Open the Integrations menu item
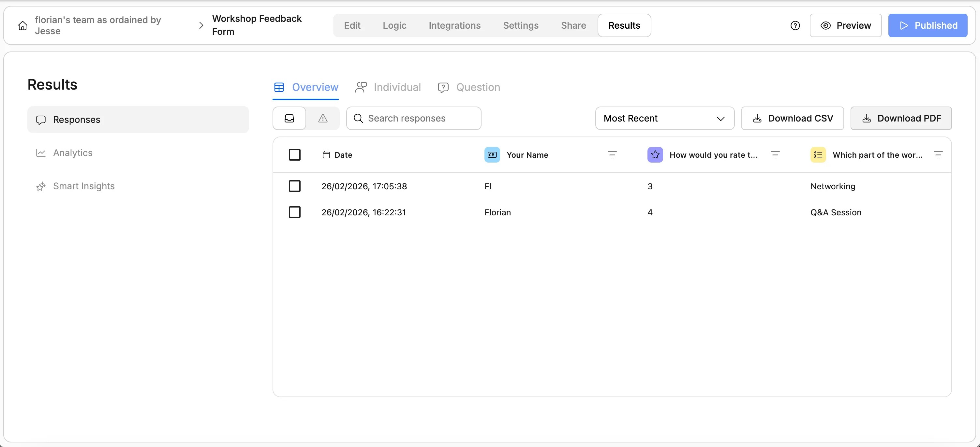This screenshot has width=980, height=447. pyautogui.click(x=454, y=25)
